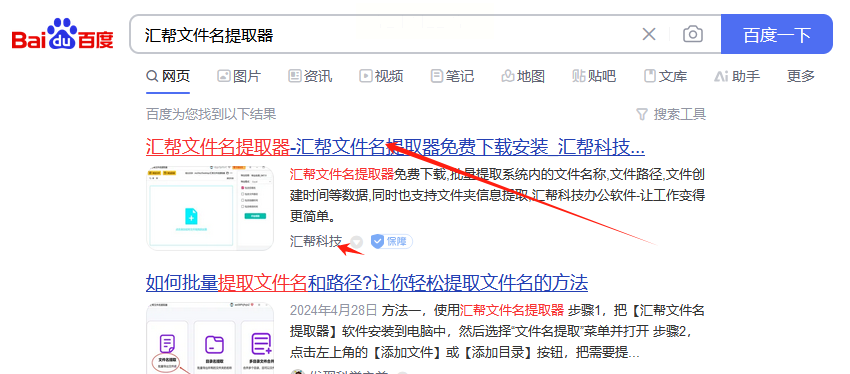Switch to the 图片 tab
Image resolution: width=850 pixels, height=374 pixels.
[239, 76]
